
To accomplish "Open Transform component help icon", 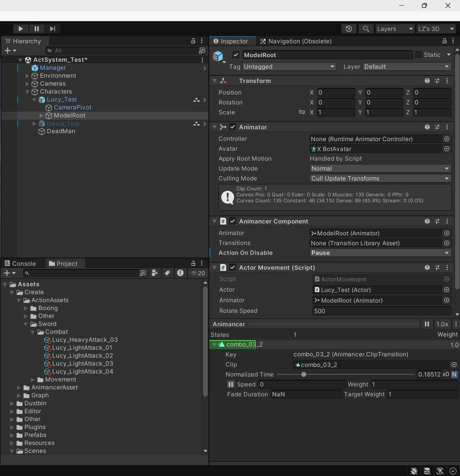I will [427, 81].
